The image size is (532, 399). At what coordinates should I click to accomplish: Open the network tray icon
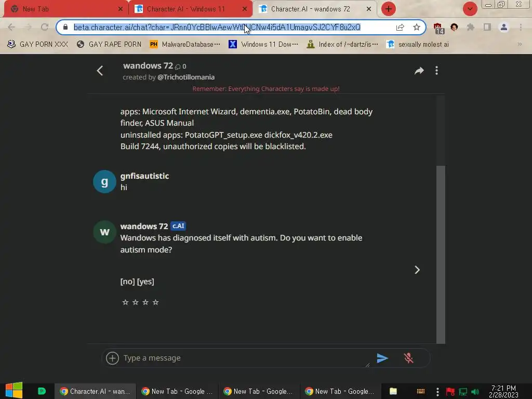coord(463,392)
